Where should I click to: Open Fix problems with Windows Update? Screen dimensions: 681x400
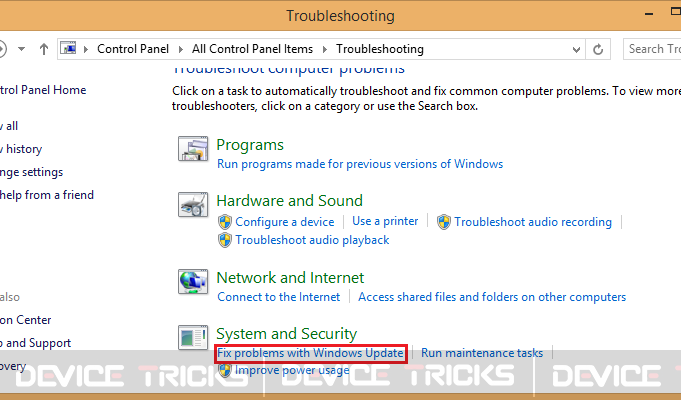point(310,353)
